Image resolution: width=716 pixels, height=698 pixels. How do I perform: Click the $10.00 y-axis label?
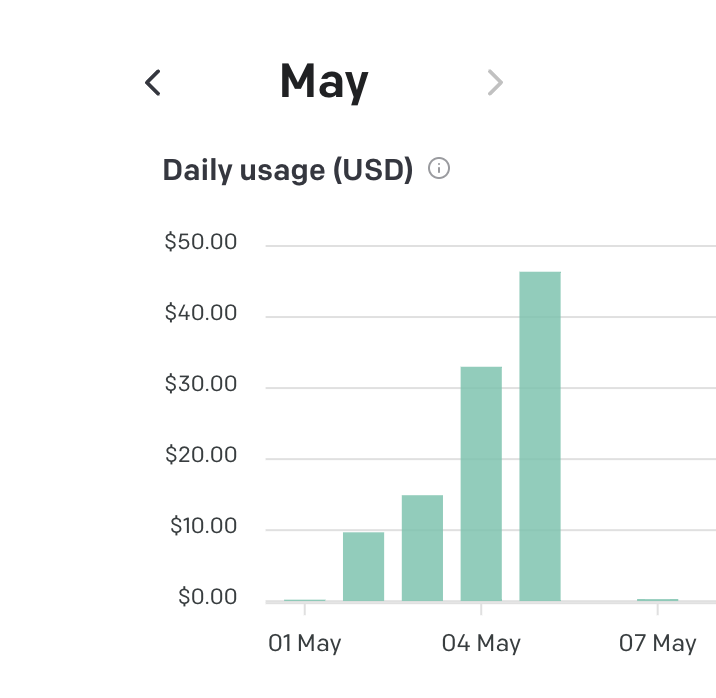coord(203,525)
